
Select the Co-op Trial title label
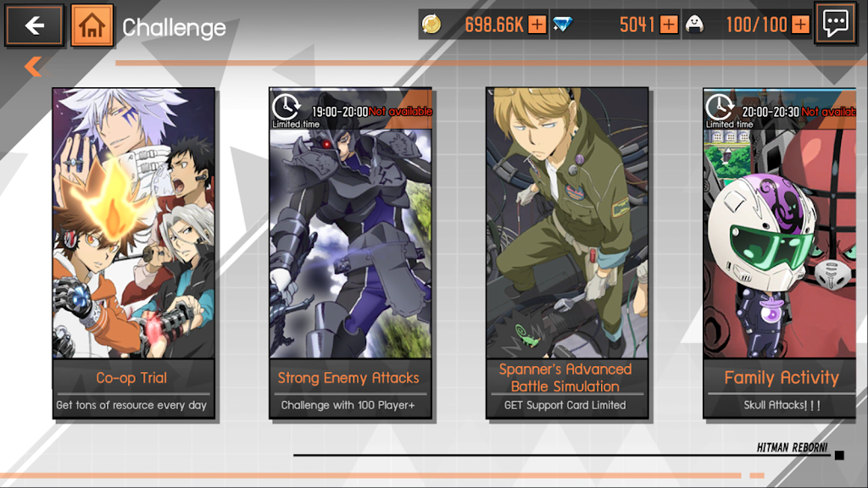pos(131,378)
